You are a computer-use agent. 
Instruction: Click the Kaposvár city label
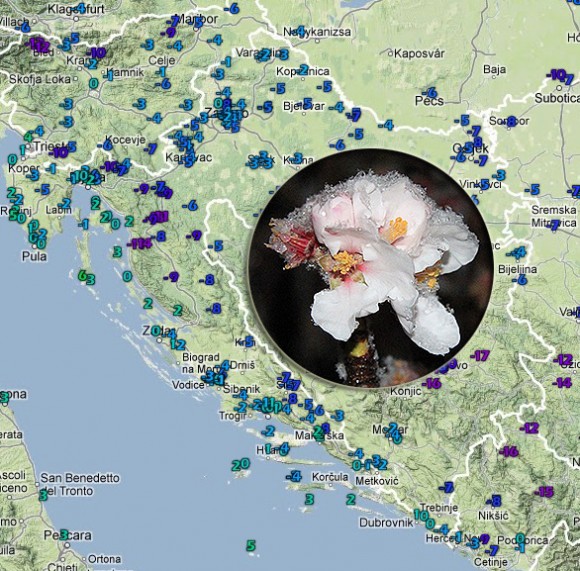pyautogui.click(x=419, y=54)
